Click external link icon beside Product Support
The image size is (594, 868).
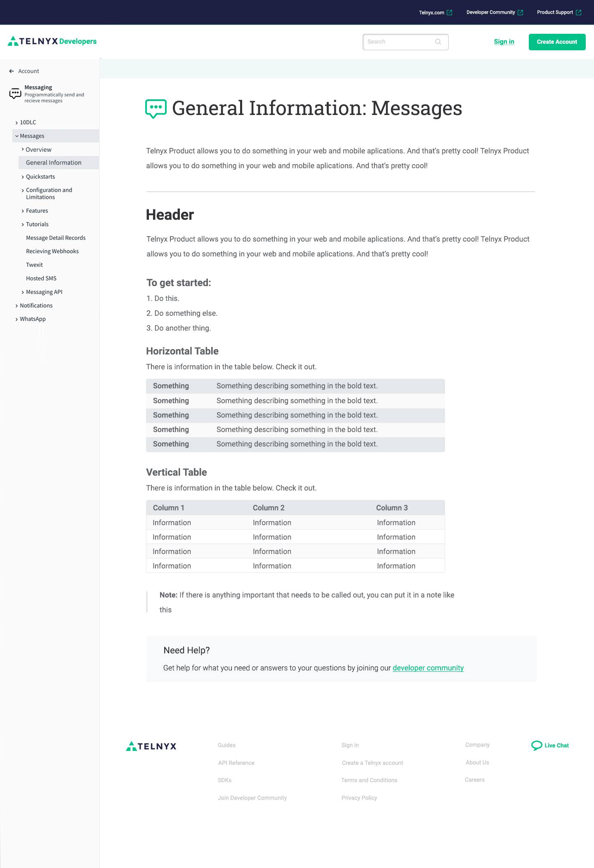[579, 13]
